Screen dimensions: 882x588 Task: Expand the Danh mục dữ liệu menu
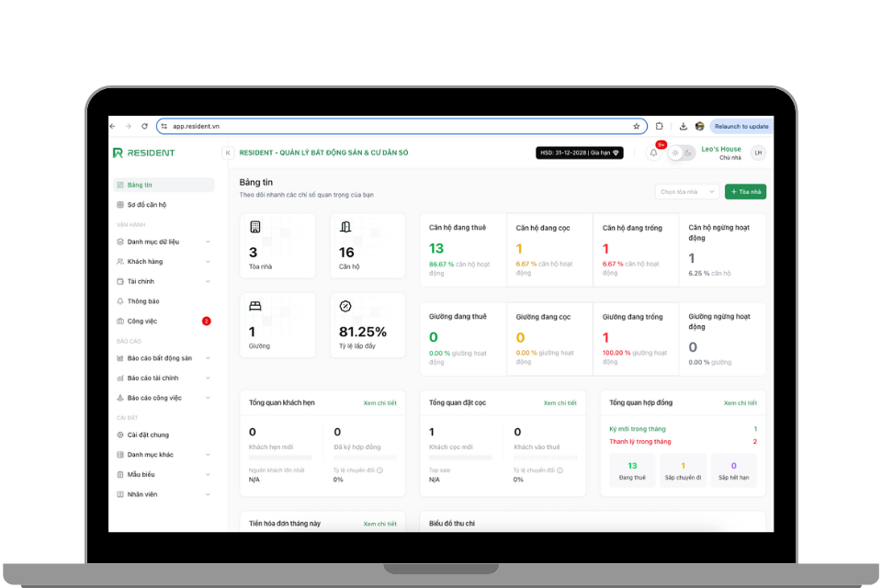(164, 242)
